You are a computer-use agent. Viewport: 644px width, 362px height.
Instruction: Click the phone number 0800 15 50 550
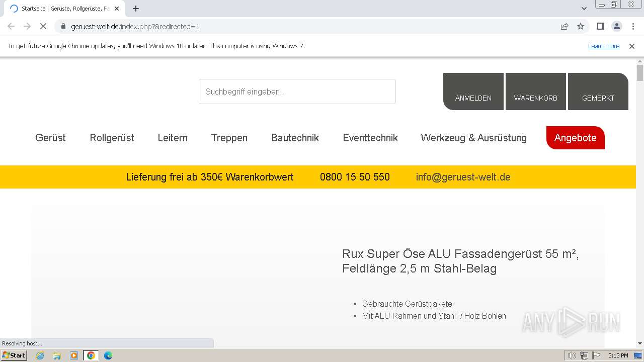[355, 177]
